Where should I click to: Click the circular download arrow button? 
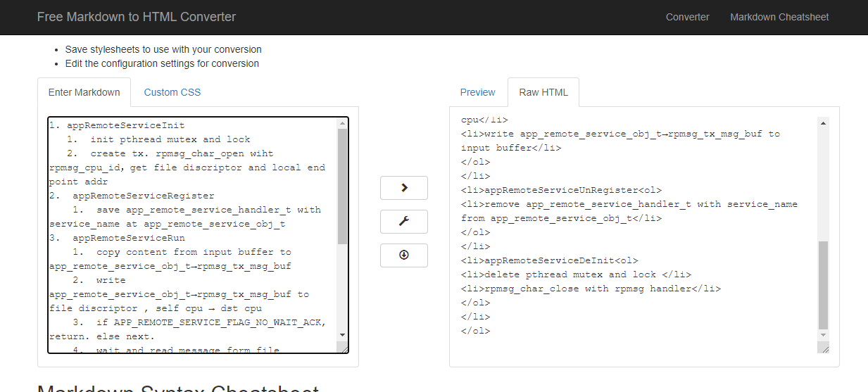click(x=404, y=255)
